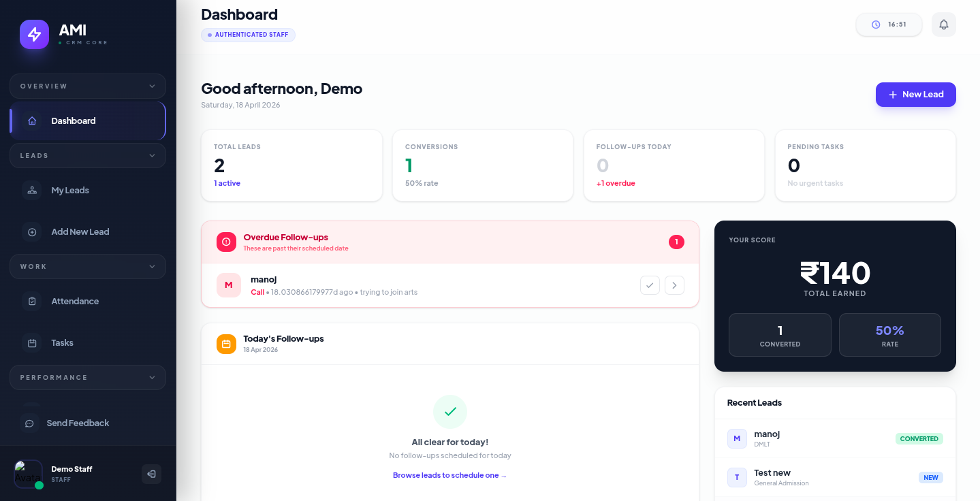Click the M avatar in overdue row
980x501 pixels.
click(229, 285)
